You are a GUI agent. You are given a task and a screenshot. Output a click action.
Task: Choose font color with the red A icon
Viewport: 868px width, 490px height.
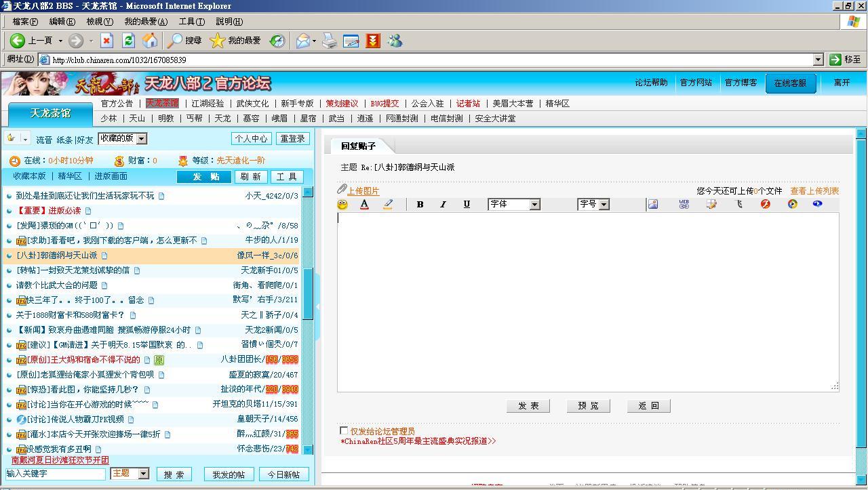tap(364, 204)
